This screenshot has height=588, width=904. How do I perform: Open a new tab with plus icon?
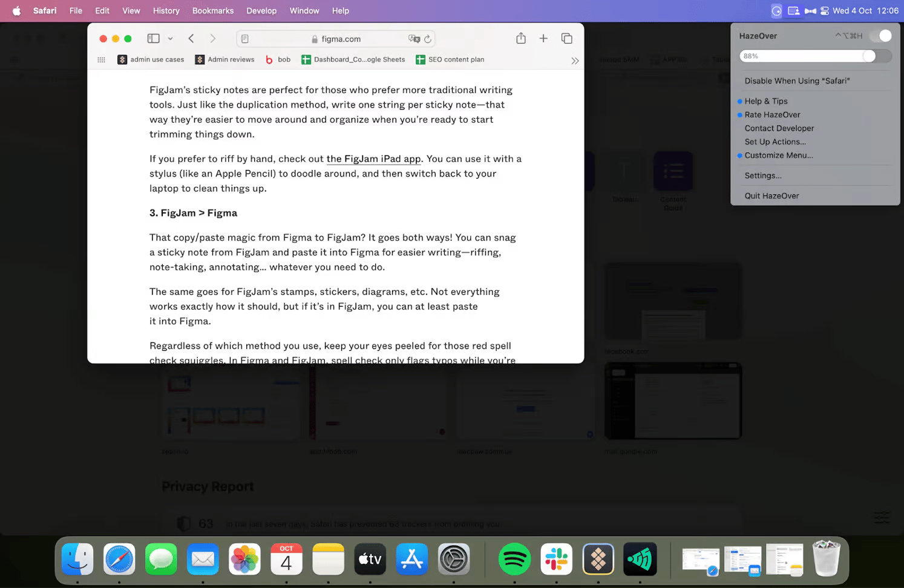(x=543, y=39)
